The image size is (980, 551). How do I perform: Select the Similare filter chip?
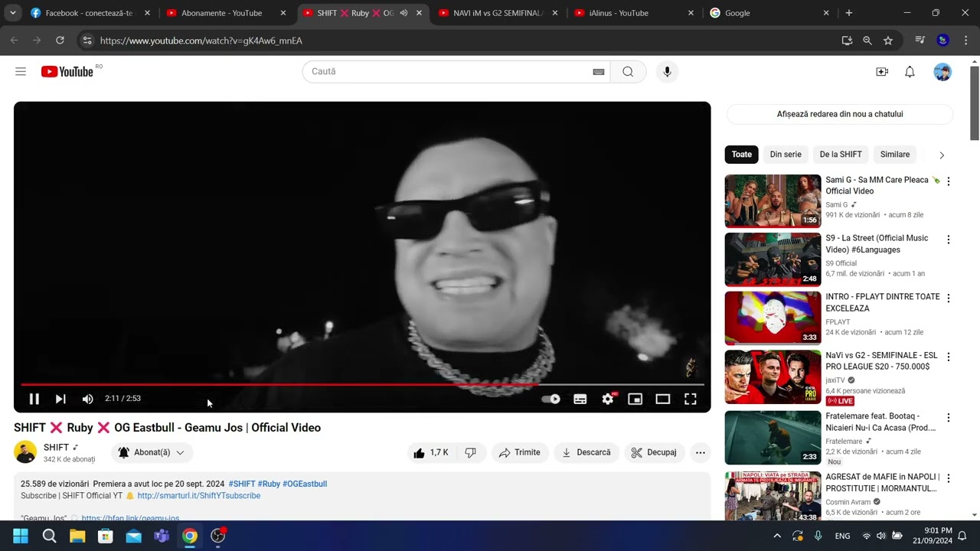[895, 155]
